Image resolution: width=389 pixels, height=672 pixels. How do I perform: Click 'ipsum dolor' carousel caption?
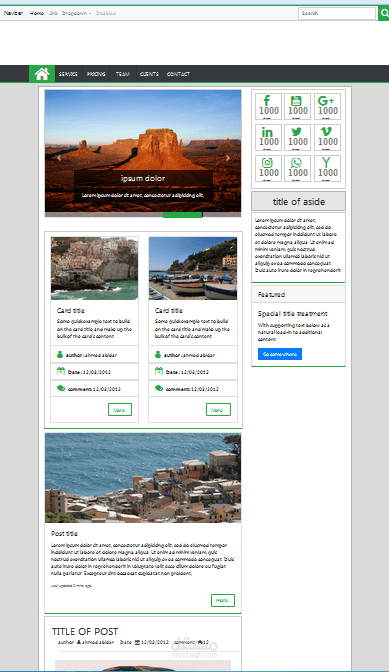(x=143, y=178)
